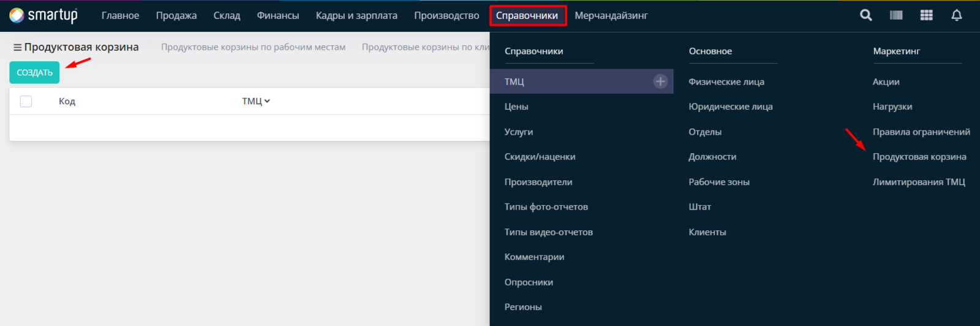Open Продуктовая корзина in Маркетинг
980x326 pixels.
[919, 157]
